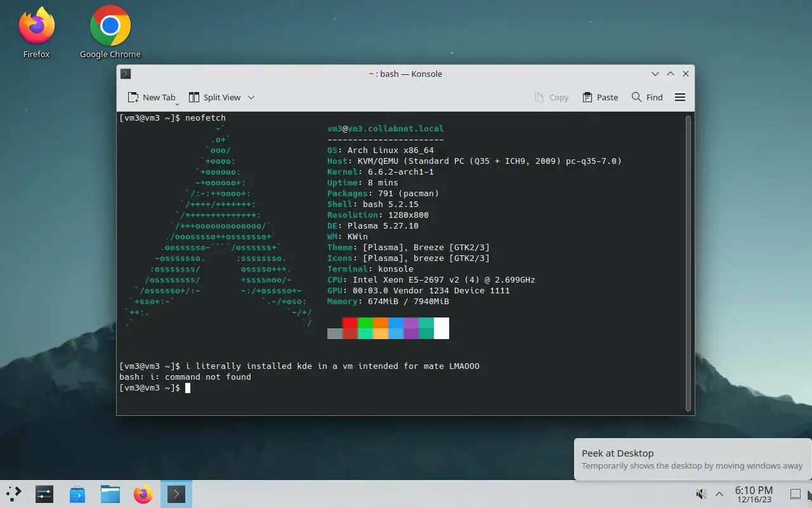Click the 'Plasma 5.27.10' DE text
Image resolution: width=812 pixels, height=508 pixels.
(383, 225)
